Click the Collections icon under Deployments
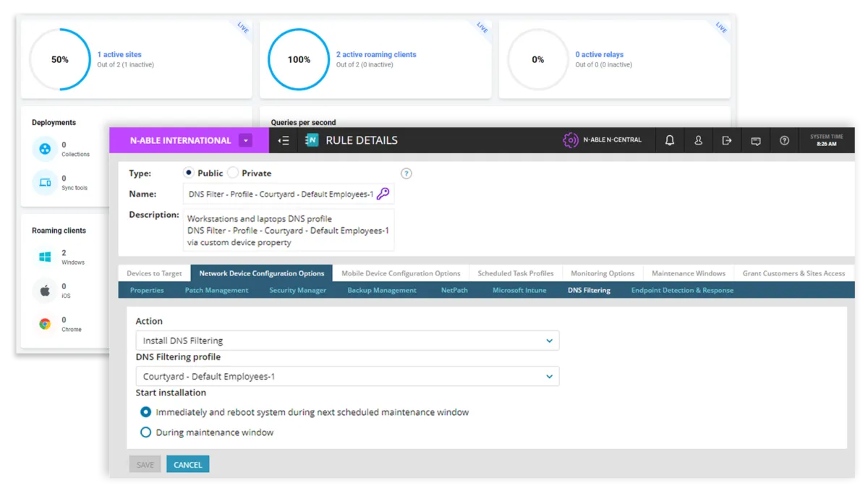This screenshot has width=868, height=488. pyautogui.click(x=45, y=149)
